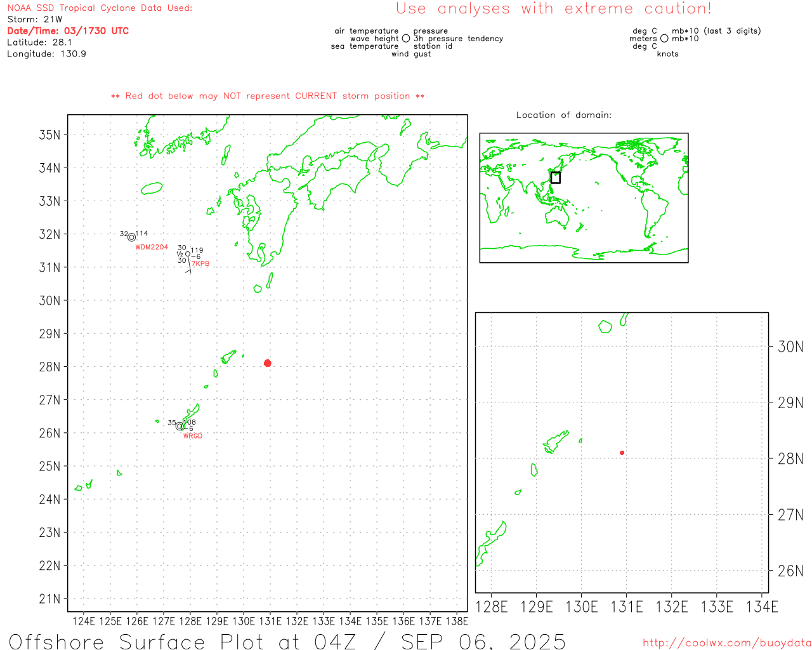Click 'Longitude: 130.9' text
This screenshot has width=812, height=650.
(46, 54)
